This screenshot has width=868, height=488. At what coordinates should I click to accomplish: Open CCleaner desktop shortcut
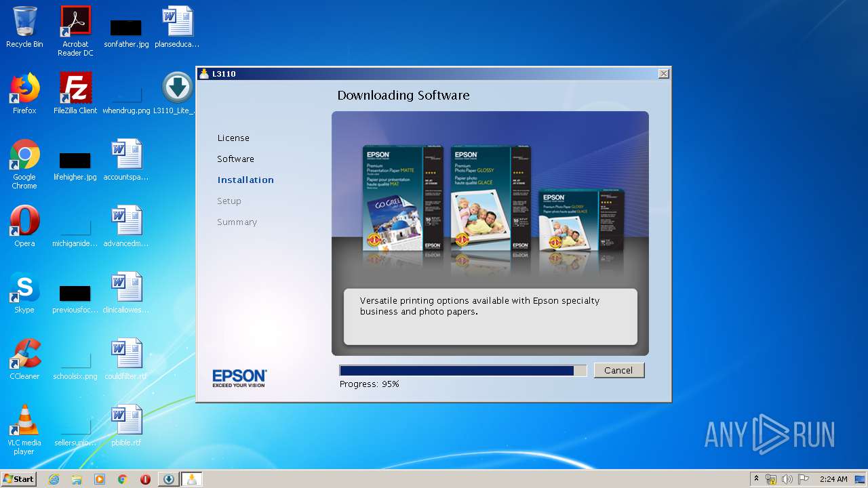click(24, 359)
